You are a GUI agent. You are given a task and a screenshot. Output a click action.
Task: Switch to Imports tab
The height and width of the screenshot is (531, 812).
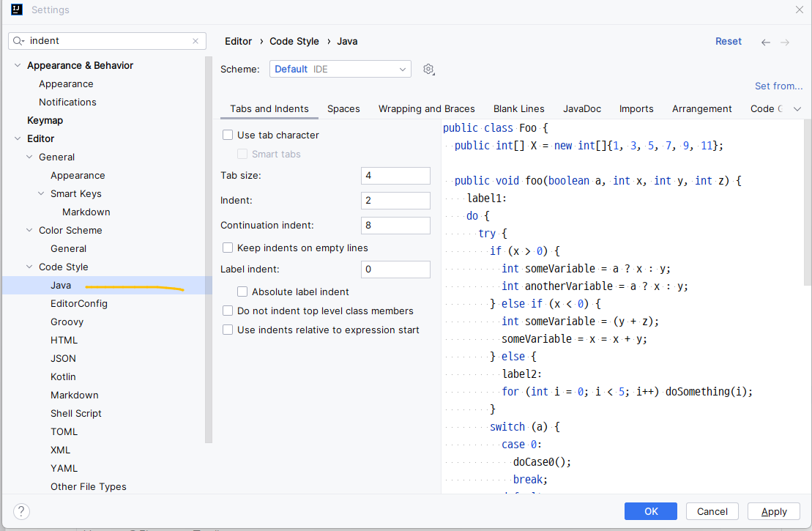coord(636,109)
